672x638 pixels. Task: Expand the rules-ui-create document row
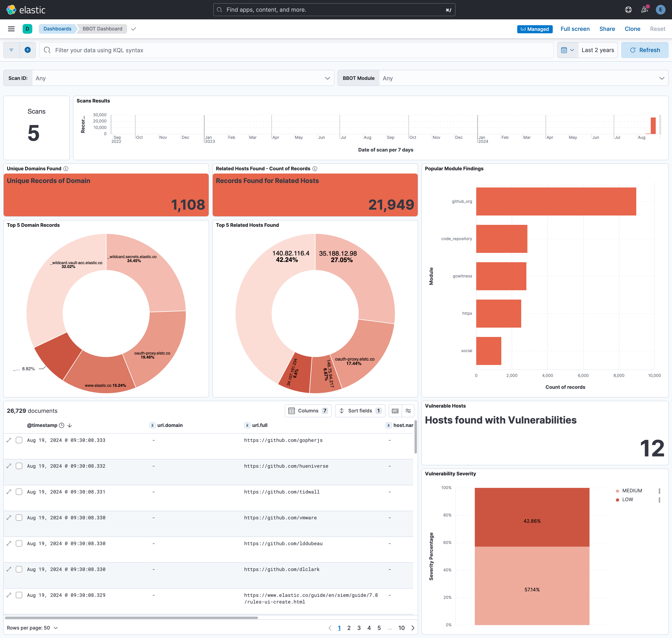click(x=9, y=595)
